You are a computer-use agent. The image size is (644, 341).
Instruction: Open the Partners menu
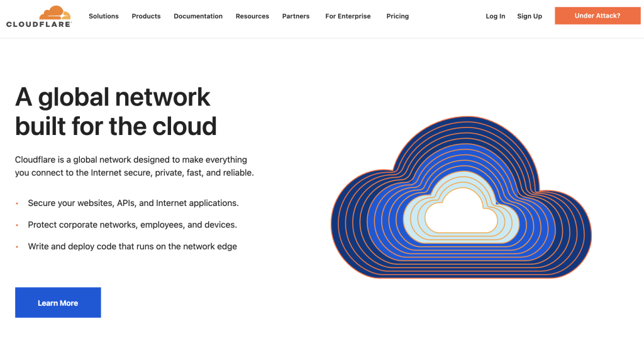pyautogui.click(x=296, y=16)
